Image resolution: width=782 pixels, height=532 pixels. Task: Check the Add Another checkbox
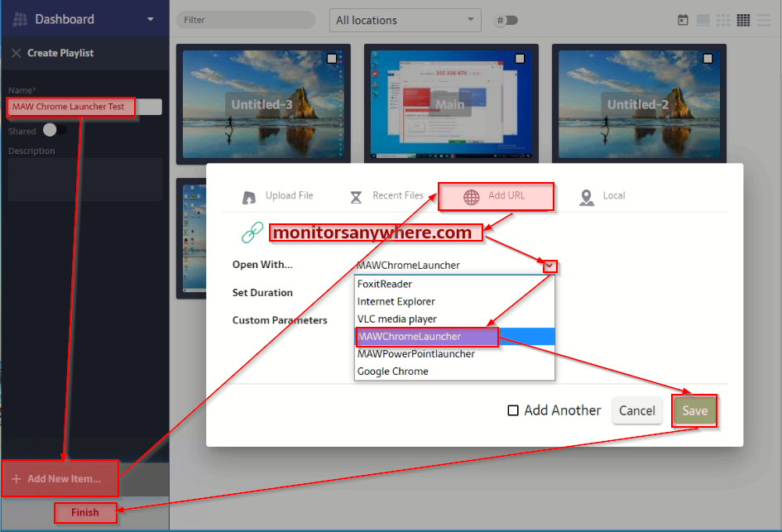[x=513, y=410]
